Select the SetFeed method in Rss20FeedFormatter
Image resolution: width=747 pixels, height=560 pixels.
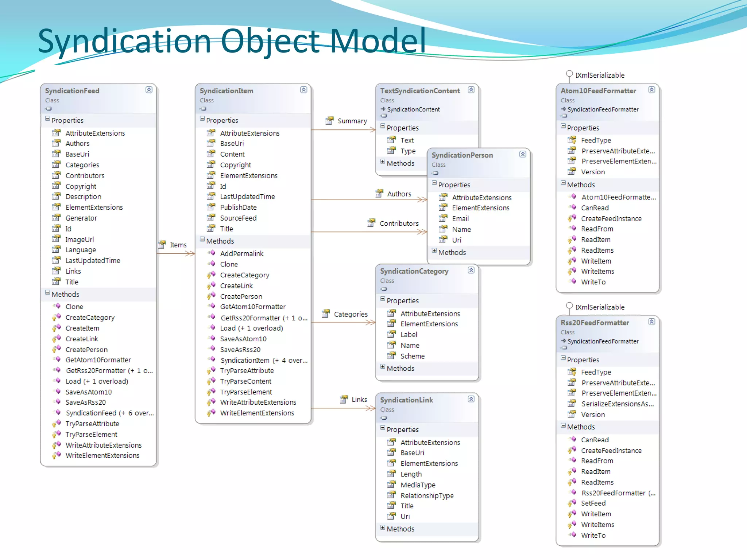coord(593,503)
